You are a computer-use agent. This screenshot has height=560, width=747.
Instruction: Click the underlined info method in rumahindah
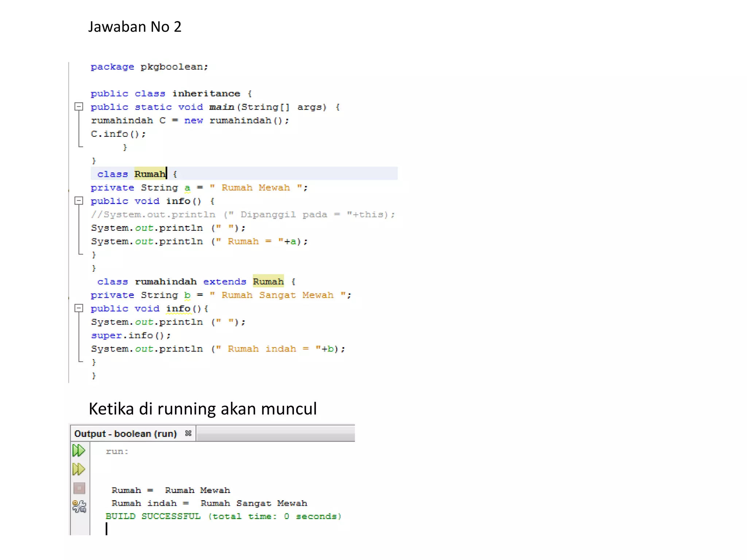(x=178, y=309)
